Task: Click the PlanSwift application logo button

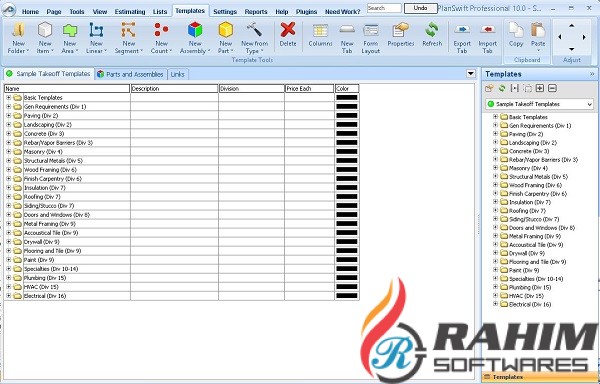Action: tap(8, 10)
